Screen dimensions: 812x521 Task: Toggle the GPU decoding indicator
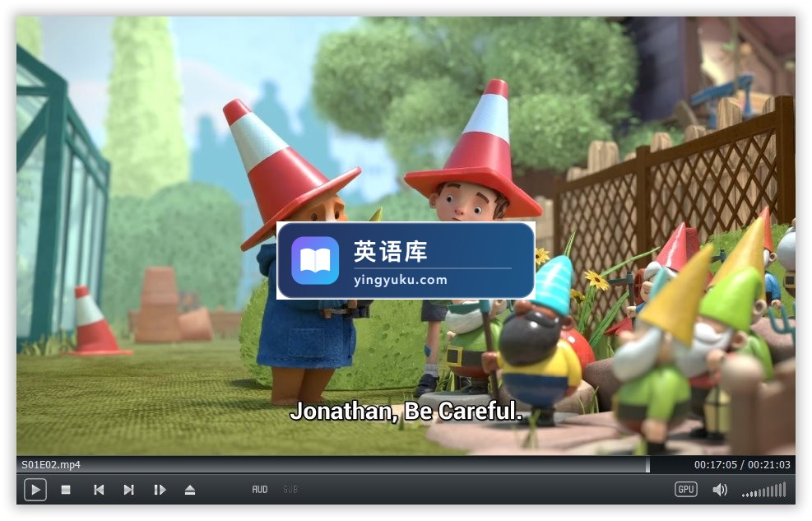[685, 489]
